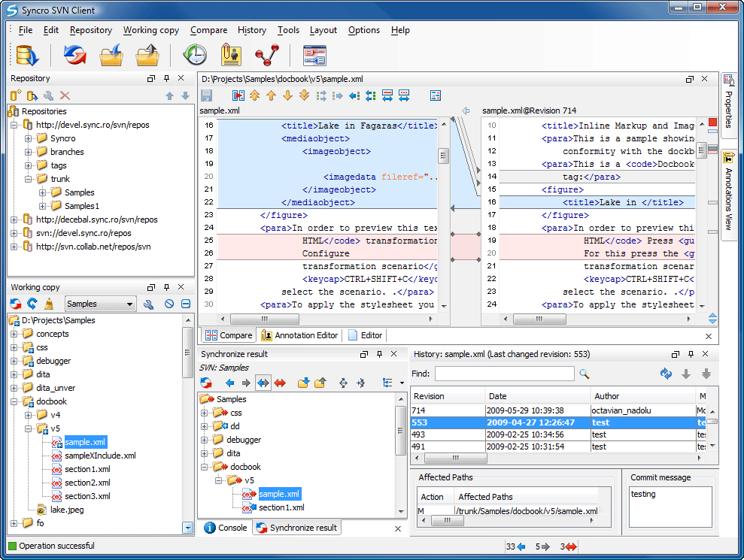This screenshot has height=560, width=744.
Task: Pin the Repository panel
Action: (x=166, y=78)
